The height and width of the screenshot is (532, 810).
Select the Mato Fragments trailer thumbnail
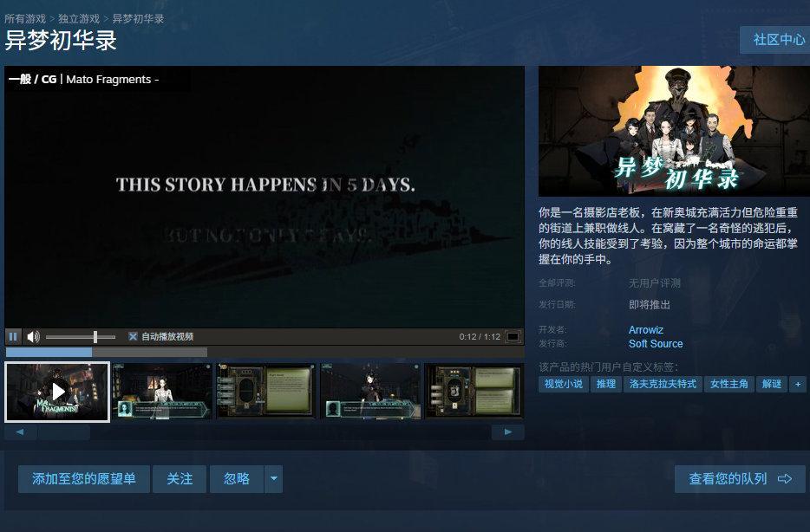coord(57,393)
